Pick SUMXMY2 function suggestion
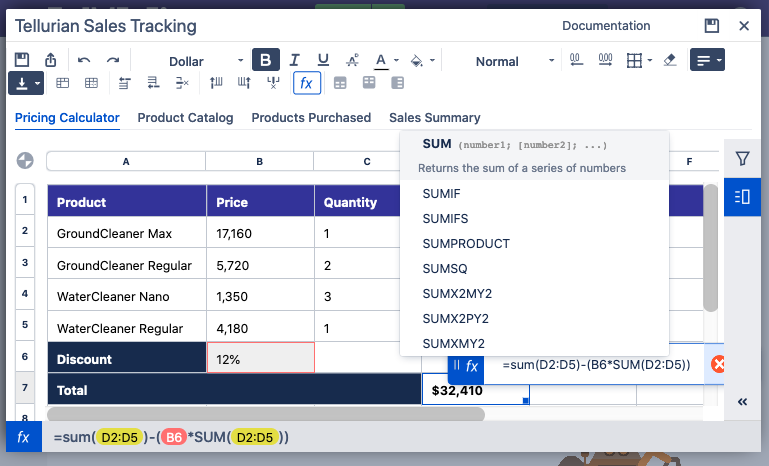 pyautogui.click(x=535, y=343)
